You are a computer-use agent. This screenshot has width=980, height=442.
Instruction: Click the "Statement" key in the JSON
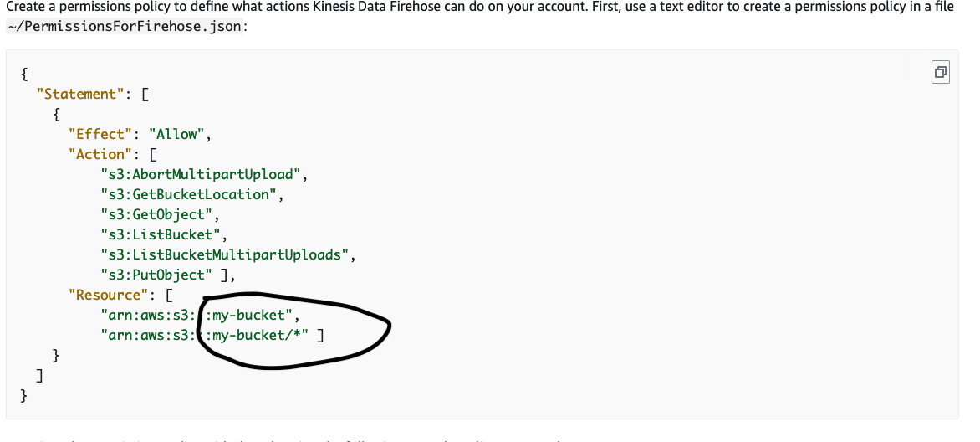pyautogui.click(x=77, y=94)
